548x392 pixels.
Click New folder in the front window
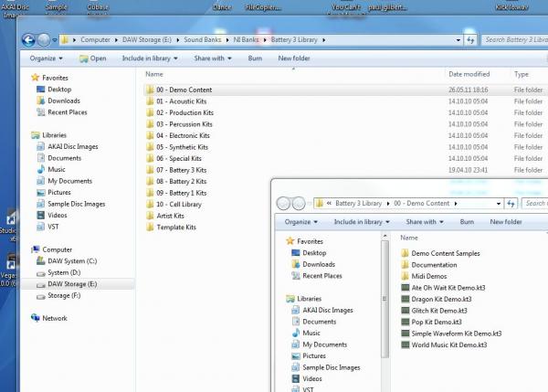[x=505, y=221]
